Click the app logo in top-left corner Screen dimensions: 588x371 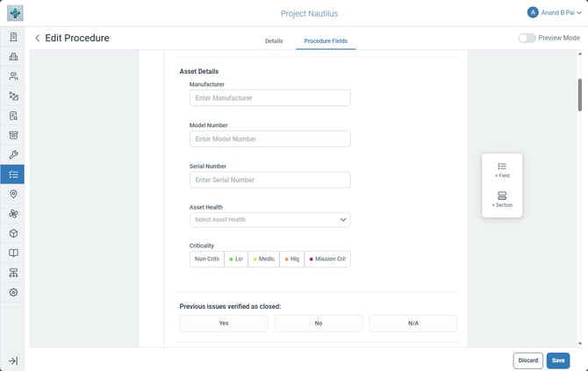(x=15, y=13)
